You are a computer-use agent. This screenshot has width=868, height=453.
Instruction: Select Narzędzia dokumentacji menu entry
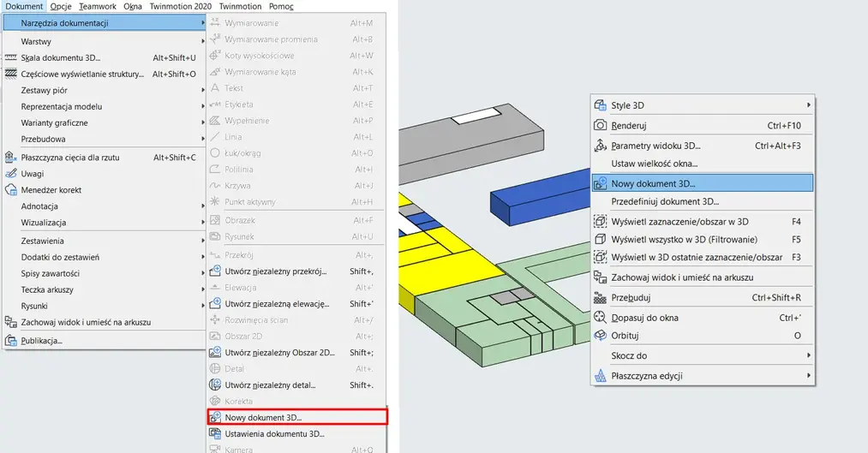105,22
